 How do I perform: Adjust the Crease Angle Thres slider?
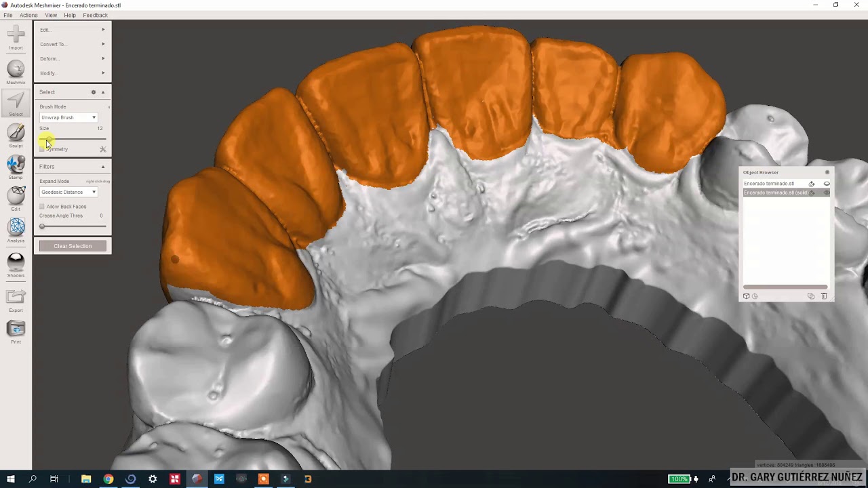pyautogui.click(x=73, y=226)
